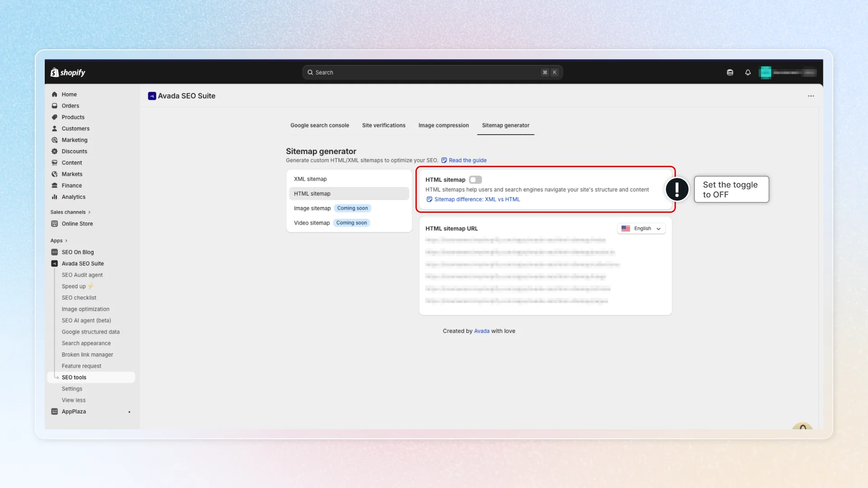This screenshot has height=488, width=868.
Task: Click the Discounts badge icon
Action: 54,151
